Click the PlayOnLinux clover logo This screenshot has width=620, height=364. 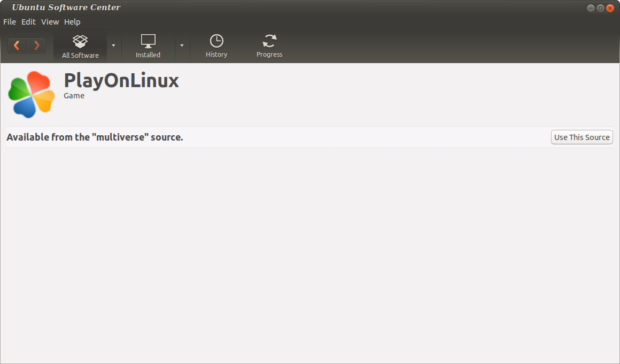click(32, 94)
